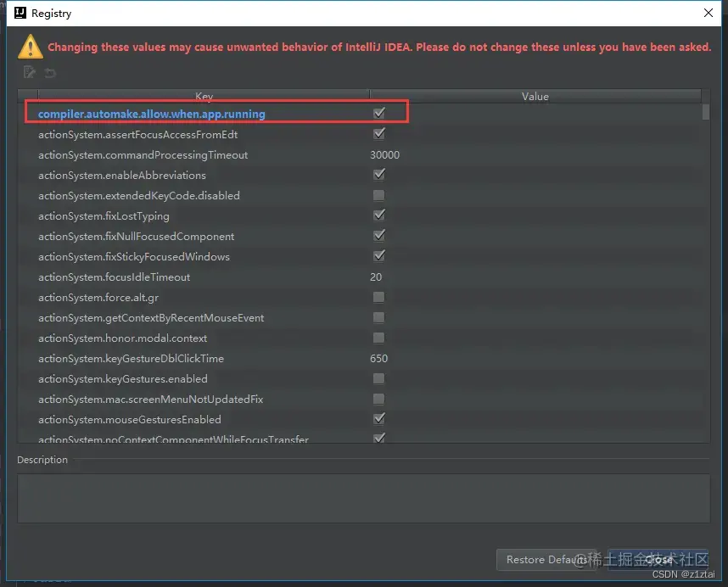Click the yellow warning triangle icon
This screenshot has height=587, width=728.
(31, 47)
